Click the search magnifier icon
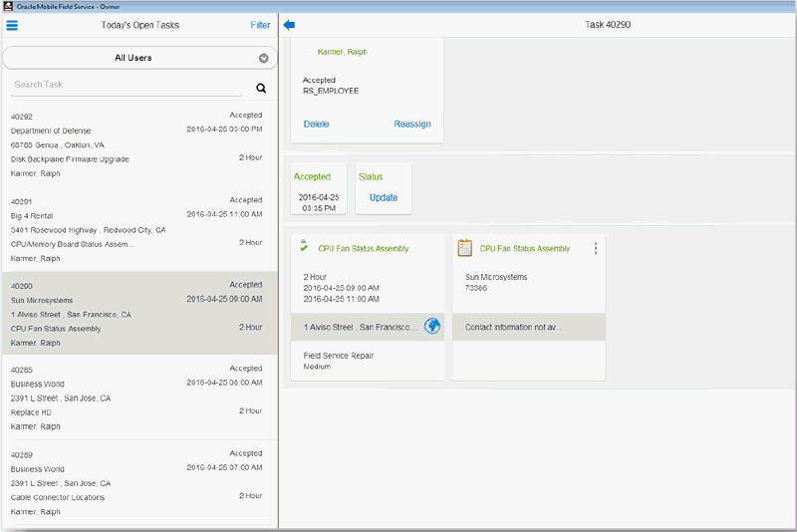The width and height of the screenshot is (797, 532). click(261, 88)
